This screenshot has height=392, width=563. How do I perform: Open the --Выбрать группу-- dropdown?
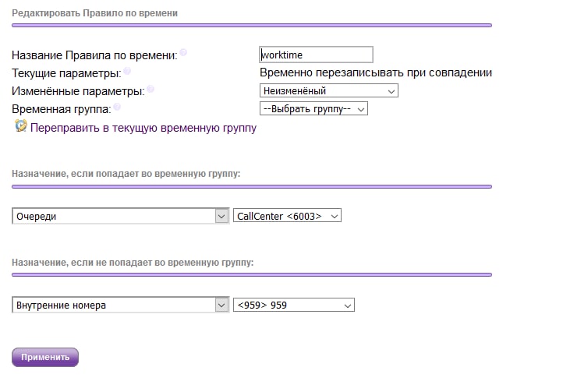(313, 109)
